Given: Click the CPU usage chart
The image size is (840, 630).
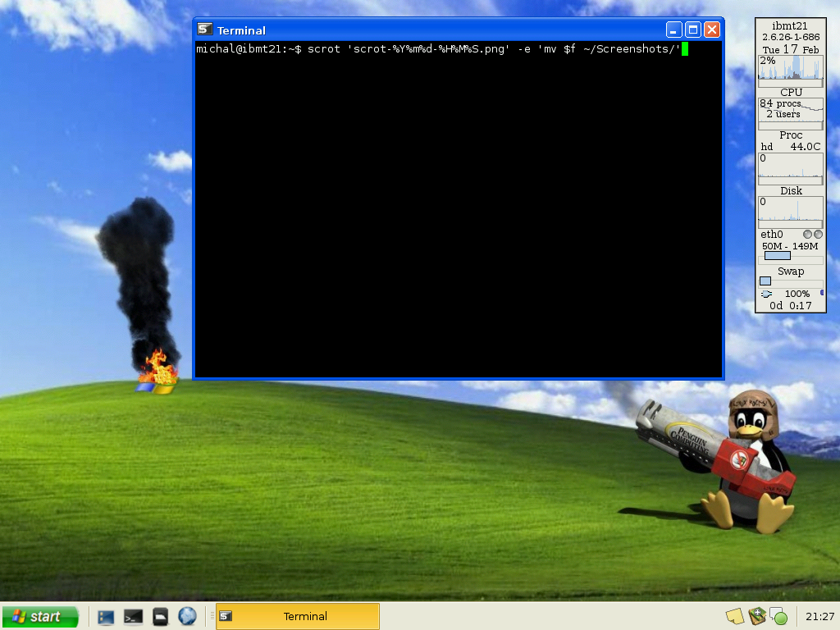Looking at the screenshot, I should click(x=791, y=67).
